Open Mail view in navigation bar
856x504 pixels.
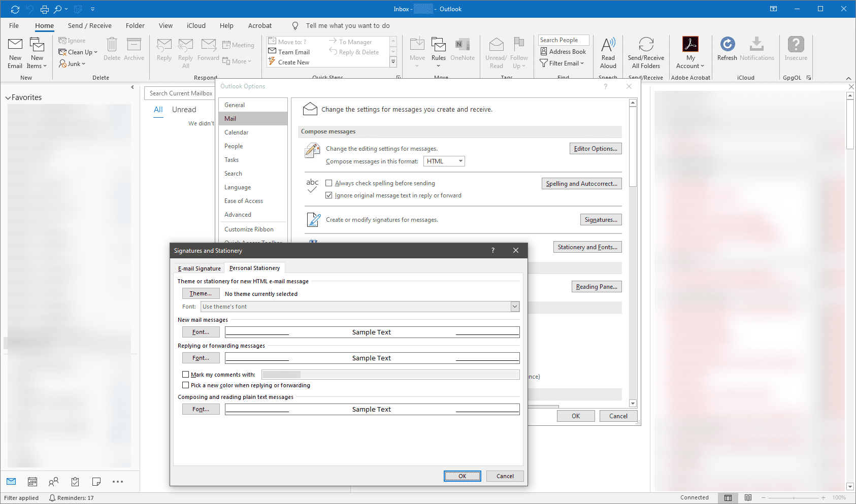(11, 482)
